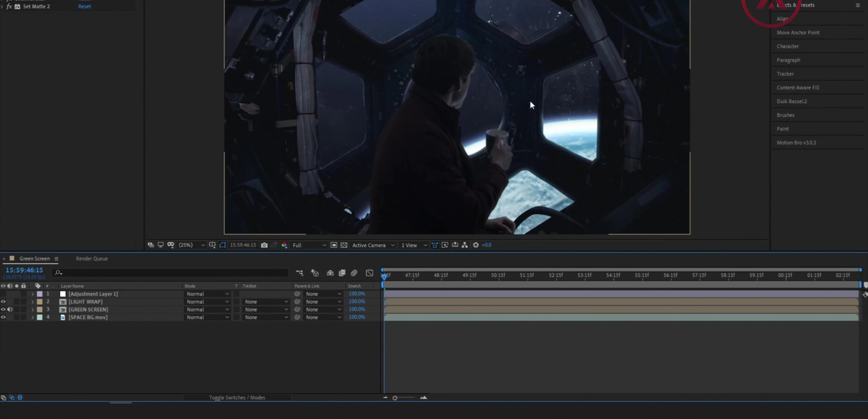This screenshot has width=868, height=419.
Task: Open the 1 View layout dropdown
Action: (x=414, y=245)
